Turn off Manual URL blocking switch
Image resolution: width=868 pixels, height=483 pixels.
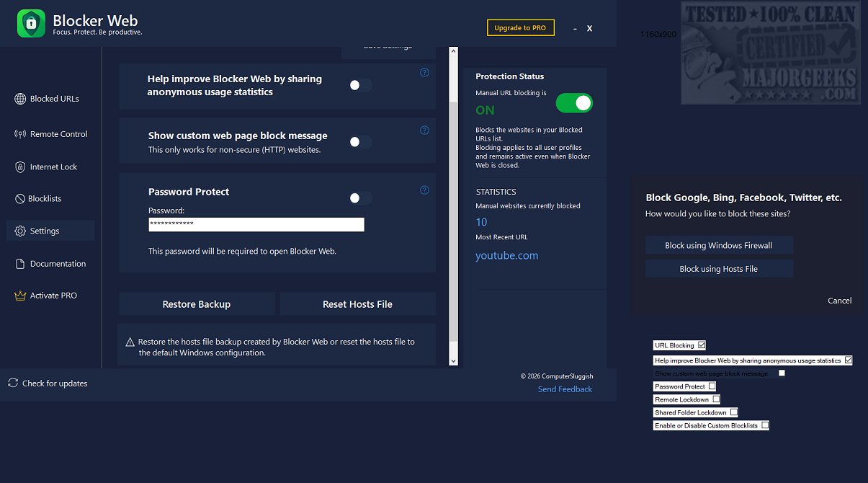pyautogui.click(x=574, y=103)
